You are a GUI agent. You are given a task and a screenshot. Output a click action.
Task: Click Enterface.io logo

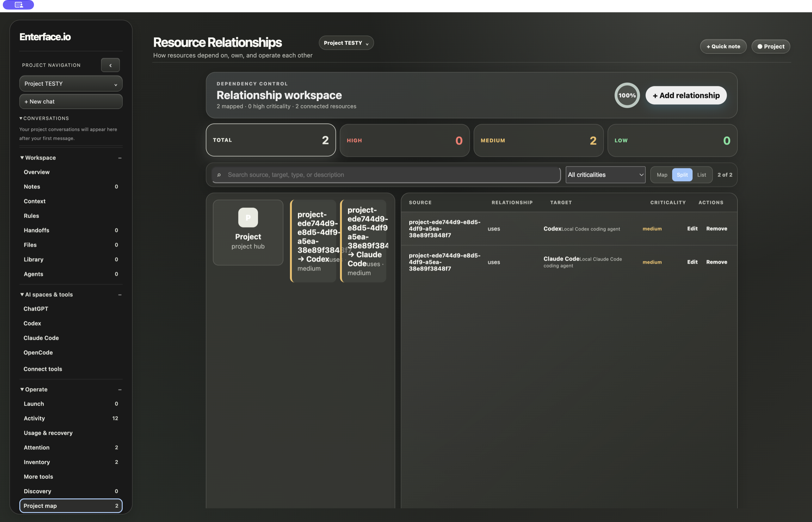(x=45, y=37)
